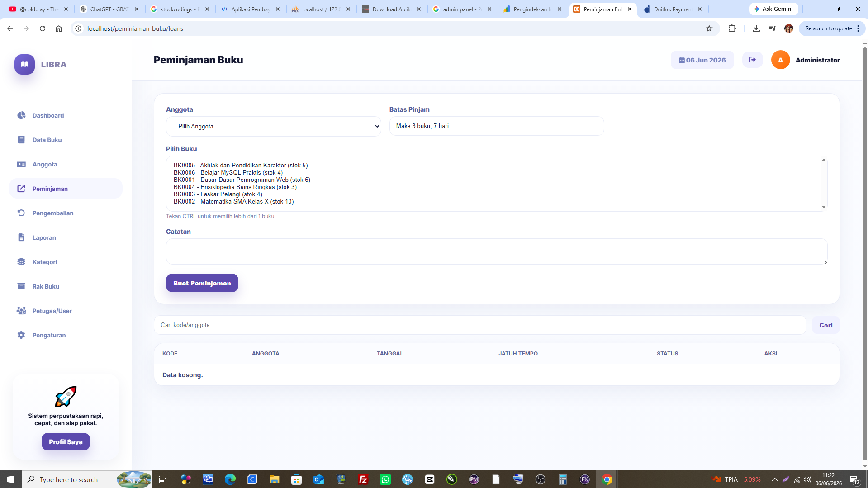This screenshot has height=488, width=868.
Task: Click the Ask Gemini button
Action: click(x=773, y=9)
